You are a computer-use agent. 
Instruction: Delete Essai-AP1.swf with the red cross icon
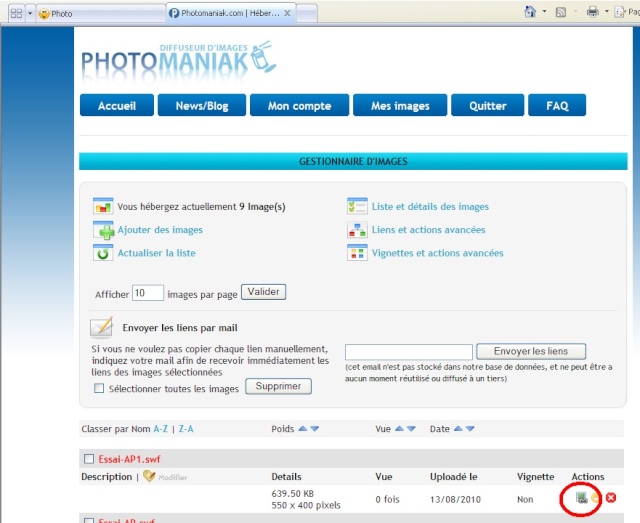(611, 498)
